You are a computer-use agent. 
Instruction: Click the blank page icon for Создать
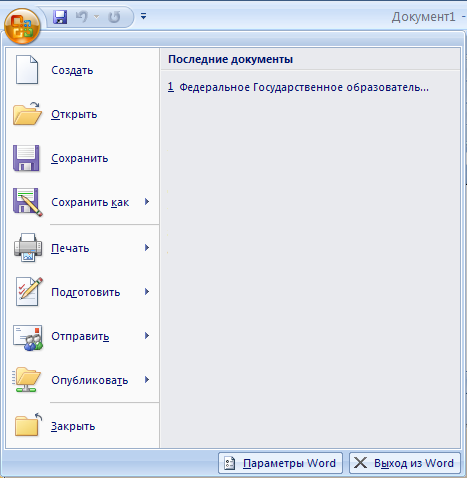click(27, 70)
